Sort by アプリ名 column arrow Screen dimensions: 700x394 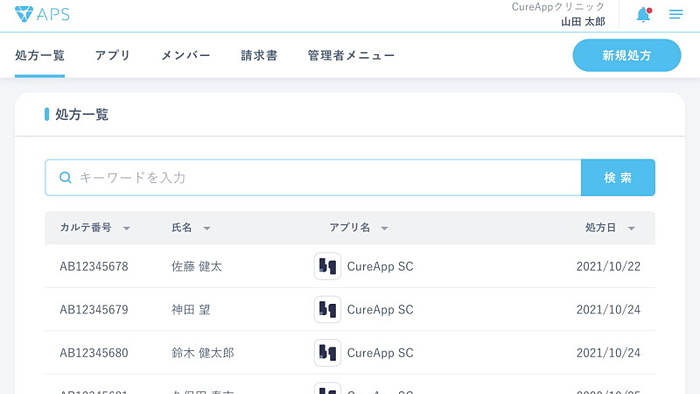(x=384, y=228)
